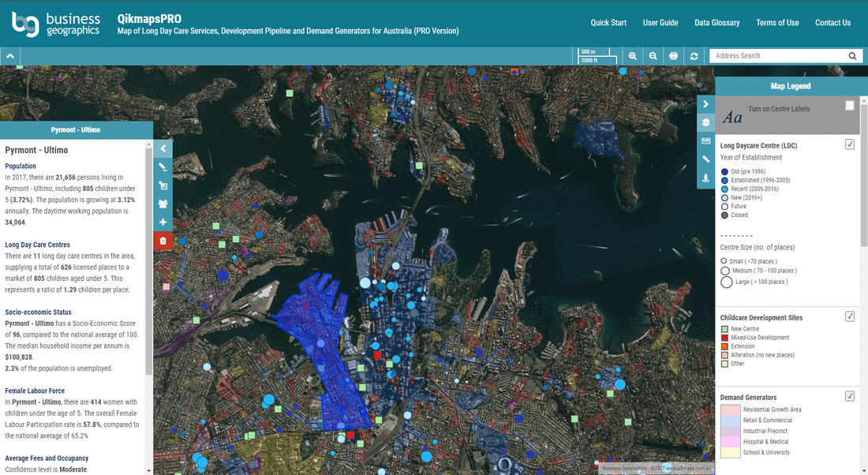Open the basemap image icon

[705, 140]
